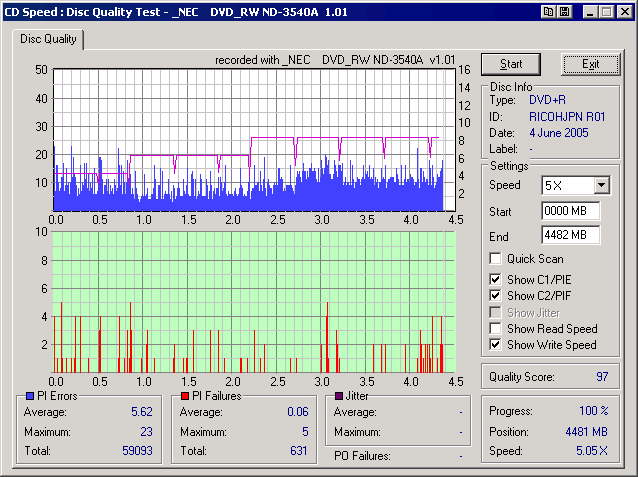Click the purple Jitter legend square

point(338,397)
